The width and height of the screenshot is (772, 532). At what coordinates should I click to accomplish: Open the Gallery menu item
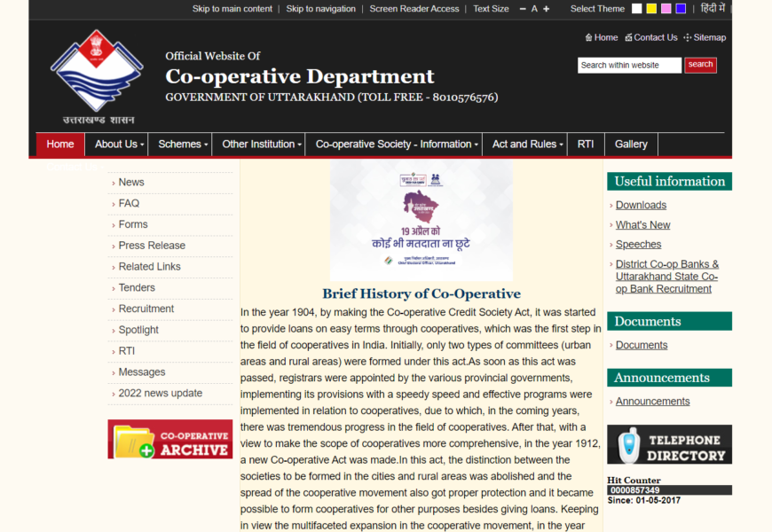[x=631, y=145]
